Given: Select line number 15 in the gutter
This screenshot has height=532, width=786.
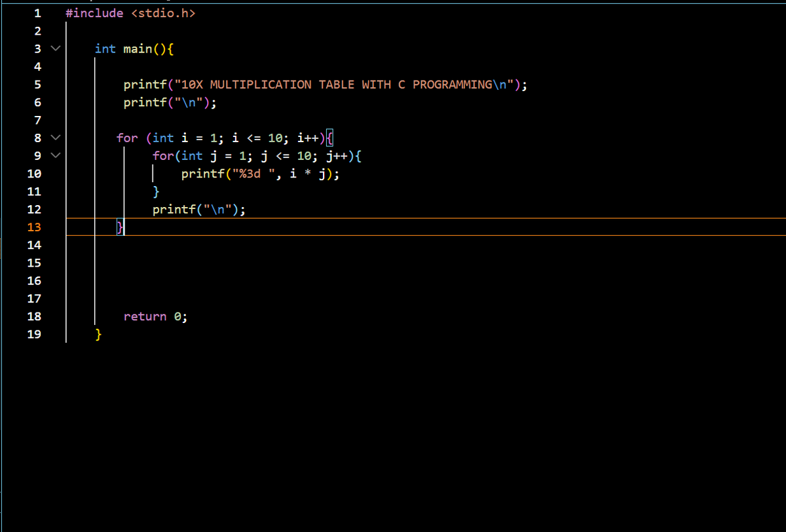Looking at the screenshot, I should click(34, 263).
